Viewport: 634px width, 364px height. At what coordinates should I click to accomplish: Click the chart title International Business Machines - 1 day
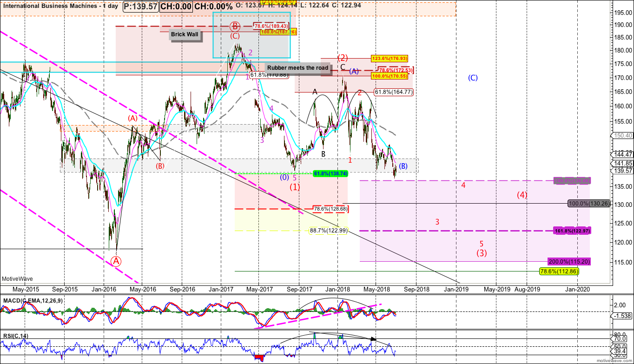click(x=60, y=7)
